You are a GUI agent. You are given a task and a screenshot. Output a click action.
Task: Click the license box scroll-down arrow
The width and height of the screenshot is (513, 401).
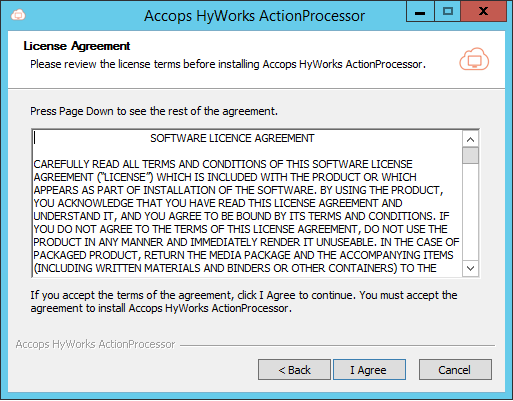pos(470,268)
